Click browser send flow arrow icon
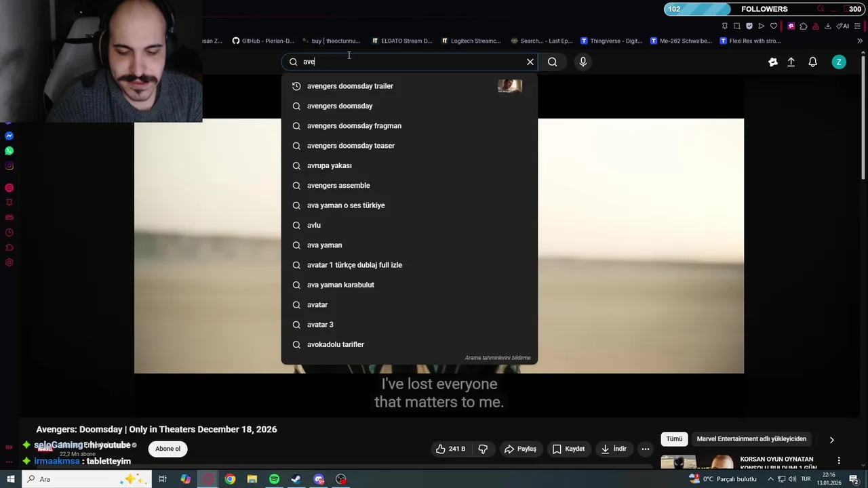 [762, 26]
